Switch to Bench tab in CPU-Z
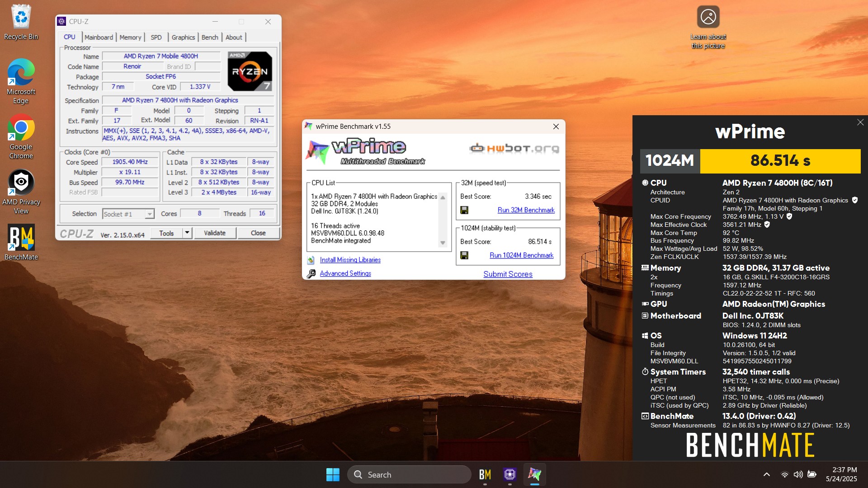The image size is (868, 488). [x=210, y=38]
